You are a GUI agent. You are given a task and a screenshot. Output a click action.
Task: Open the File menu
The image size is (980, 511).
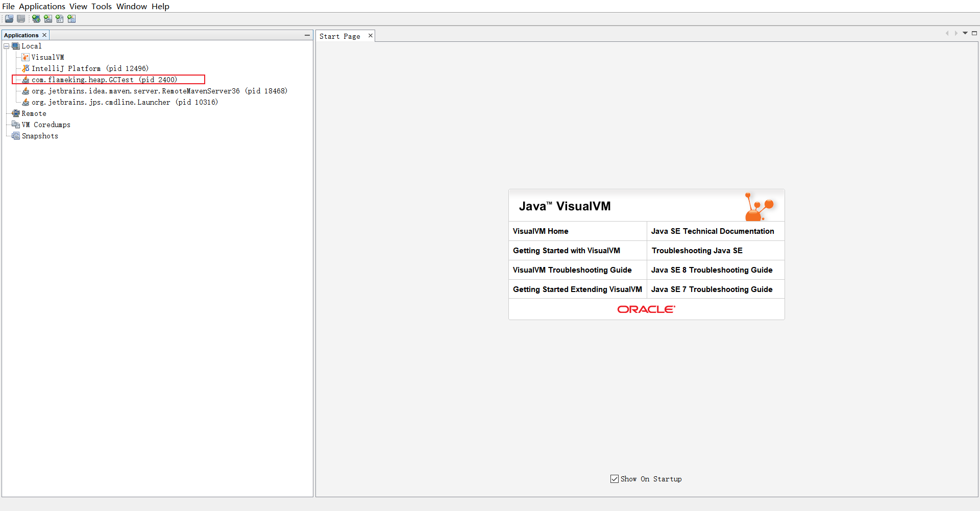[x=8, y=6]
